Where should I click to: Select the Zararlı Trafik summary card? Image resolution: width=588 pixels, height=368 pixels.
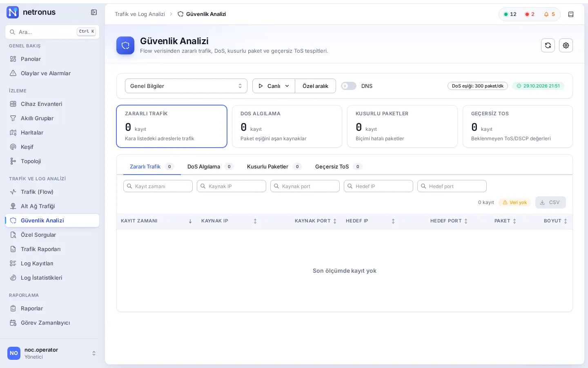(x=171, y=126)
